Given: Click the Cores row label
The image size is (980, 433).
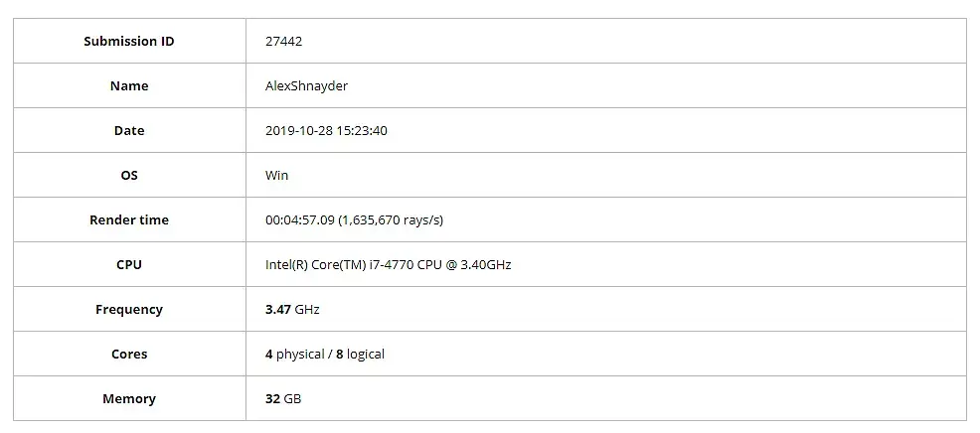Looking at the screenshot, I should click(x=129, y=354).
